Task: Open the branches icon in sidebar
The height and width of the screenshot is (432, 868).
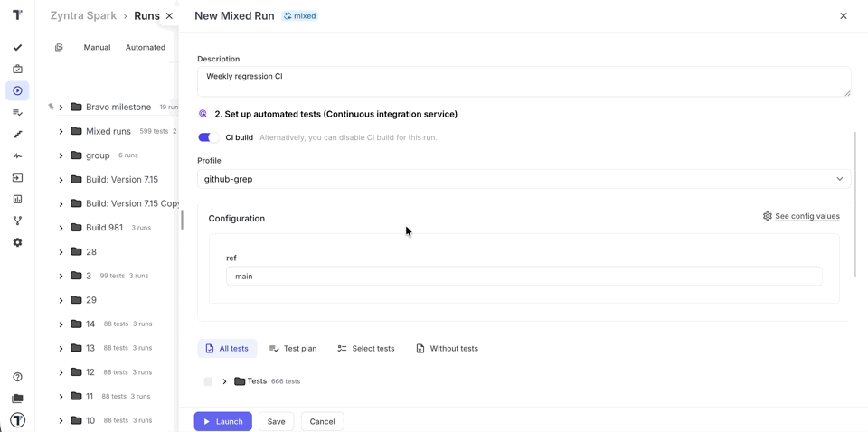Action: (x=17, y=221)
